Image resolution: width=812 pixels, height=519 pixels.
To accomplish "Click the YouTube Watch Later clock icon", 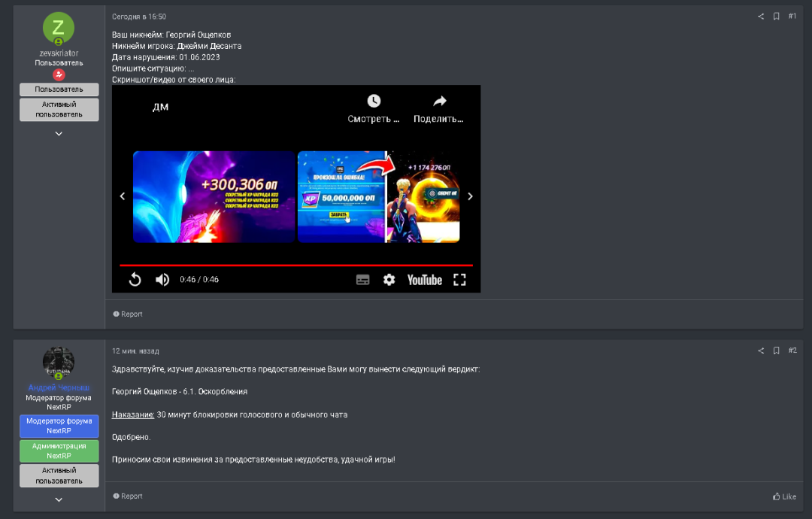I will tap(374, 101).
